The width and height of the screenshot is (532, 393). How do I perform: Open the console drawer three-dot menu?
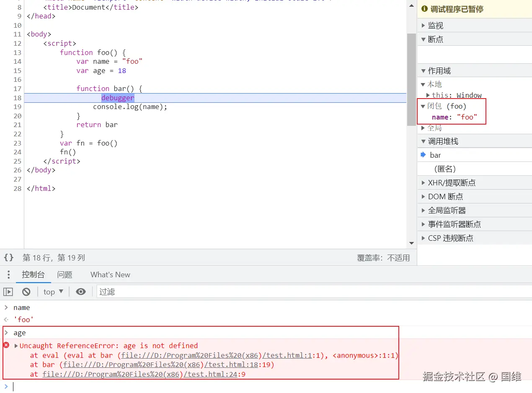(x=8, y=275)
